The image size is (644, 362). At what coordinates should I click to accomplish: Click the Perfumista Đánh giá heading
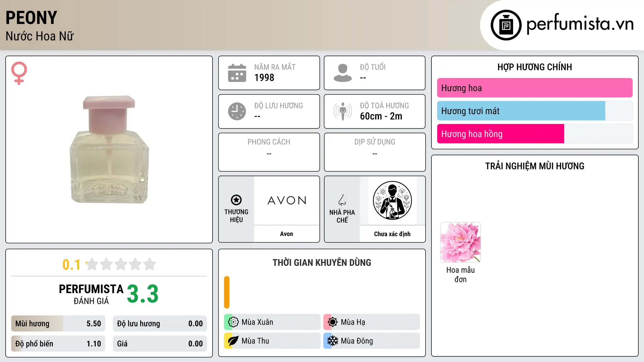click(91, 294)
